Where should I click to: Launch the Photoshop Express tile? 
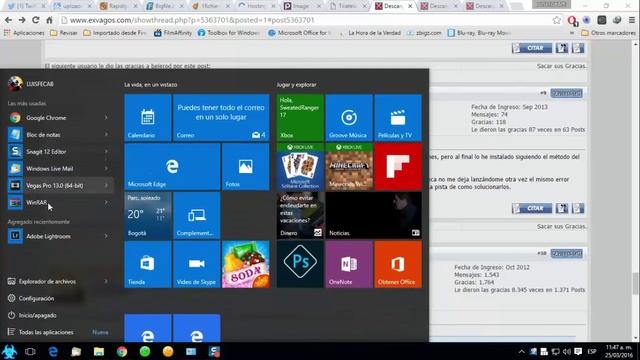point(300,264)
